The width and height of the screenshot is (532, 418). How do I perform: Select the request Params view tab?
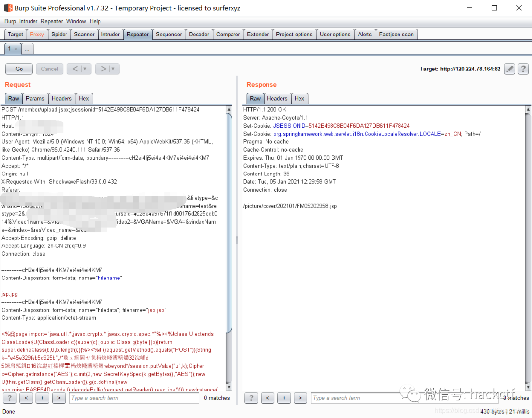click(x=35, y=99)
